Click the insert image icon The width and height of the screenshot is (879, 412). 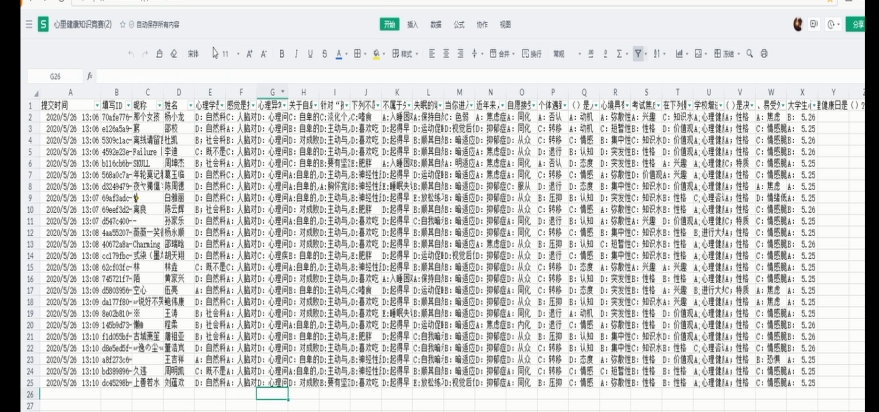click(x=698, y=54)
